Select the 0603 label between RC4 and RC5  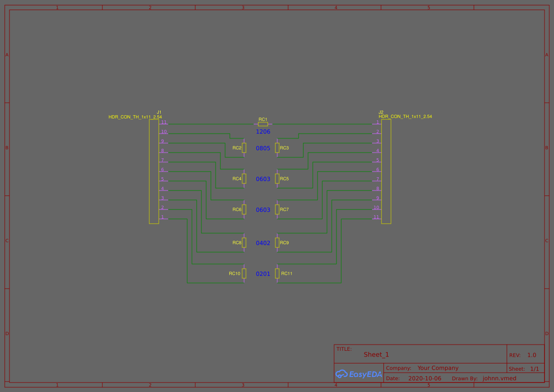(x=263, y=179)
